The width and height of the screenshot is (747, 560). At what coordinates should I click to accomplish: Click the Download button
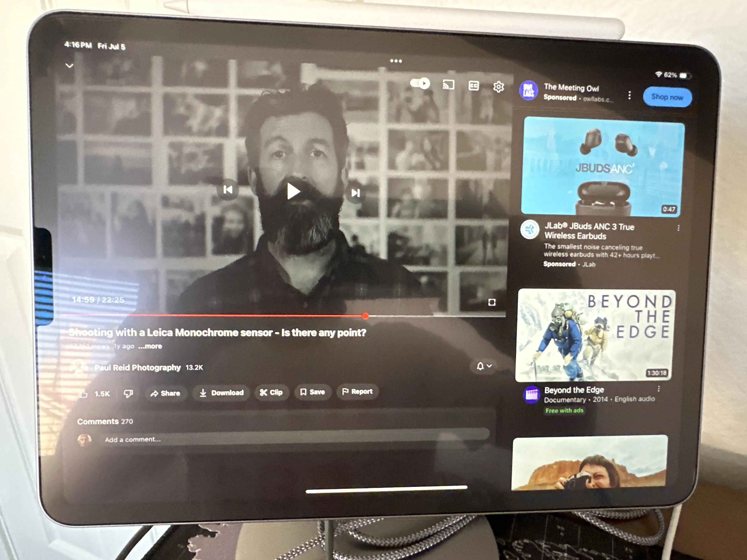click(x=222, y=393)
